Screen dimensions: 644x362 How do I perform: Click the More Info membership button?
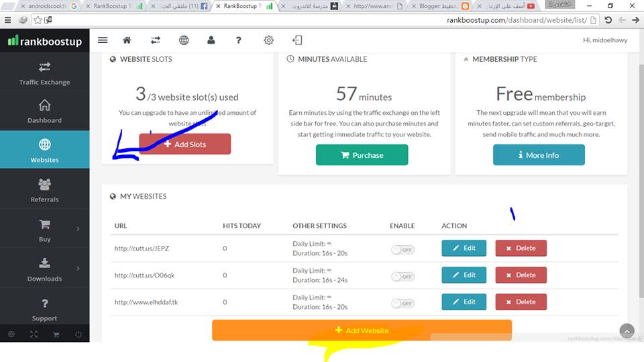coord(539,155)
